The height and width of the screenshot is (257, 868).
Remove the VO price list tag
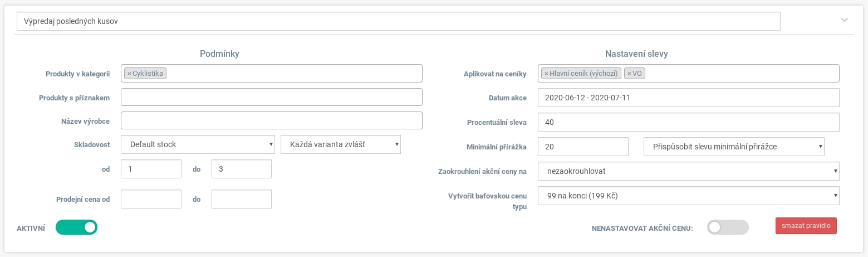pos(629,74)
